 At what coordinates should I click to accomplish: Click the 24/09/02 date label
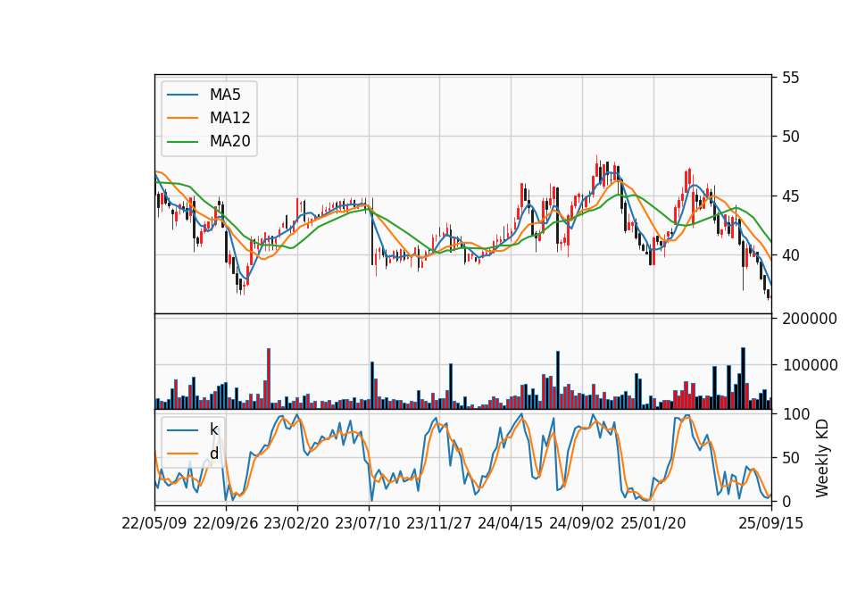tap(581, 523)
